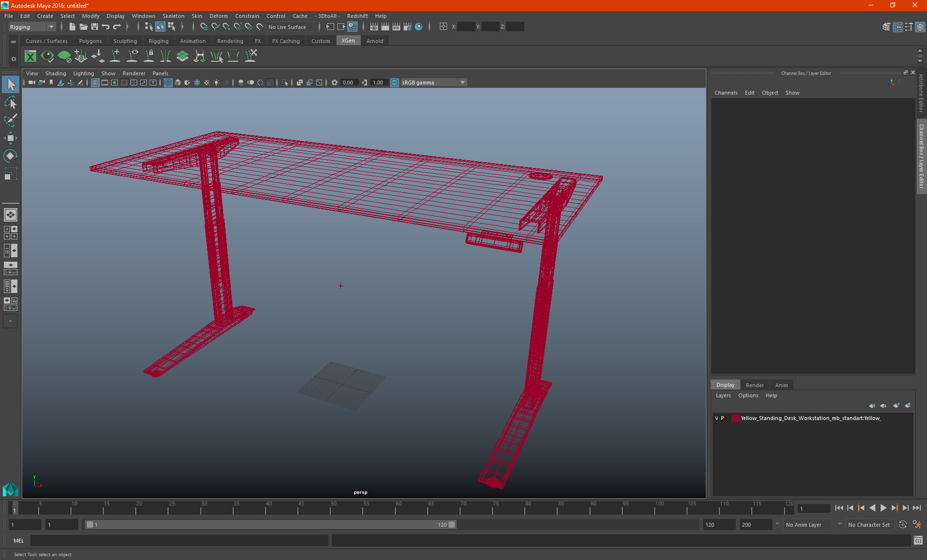Toggle visibility V column for Yellow_Standing_Desk layer
This screenshot has width=927, height=560.
716,418
